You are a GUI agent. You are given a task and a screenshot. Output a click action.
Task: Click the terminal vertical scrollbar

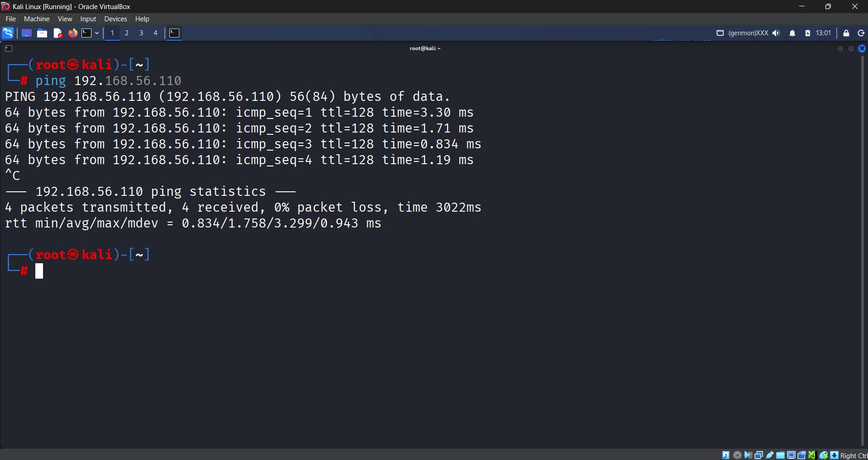(x=863, y=251)
